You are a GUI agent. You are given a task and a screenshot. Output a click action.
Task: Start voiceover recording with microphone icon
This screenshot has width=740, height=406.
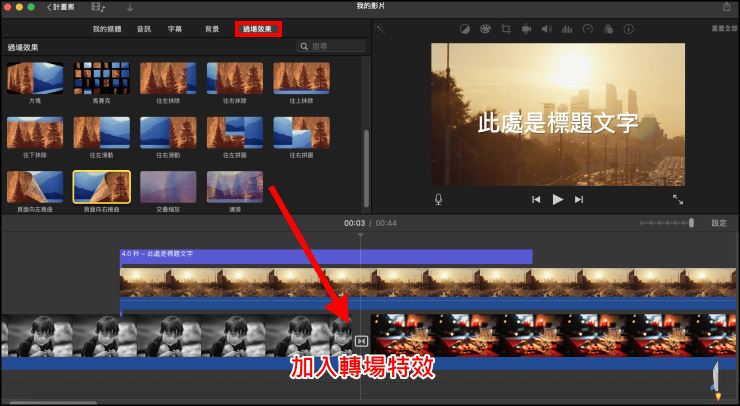pos(438,199)
